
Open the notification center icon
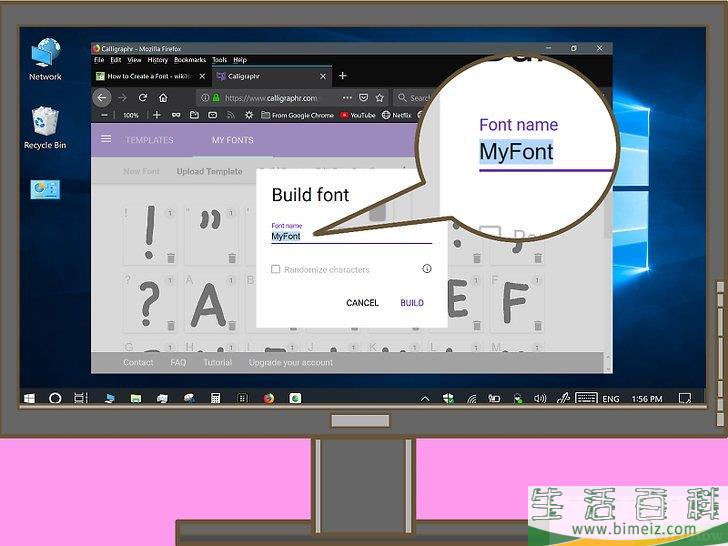tap(685, 398)
